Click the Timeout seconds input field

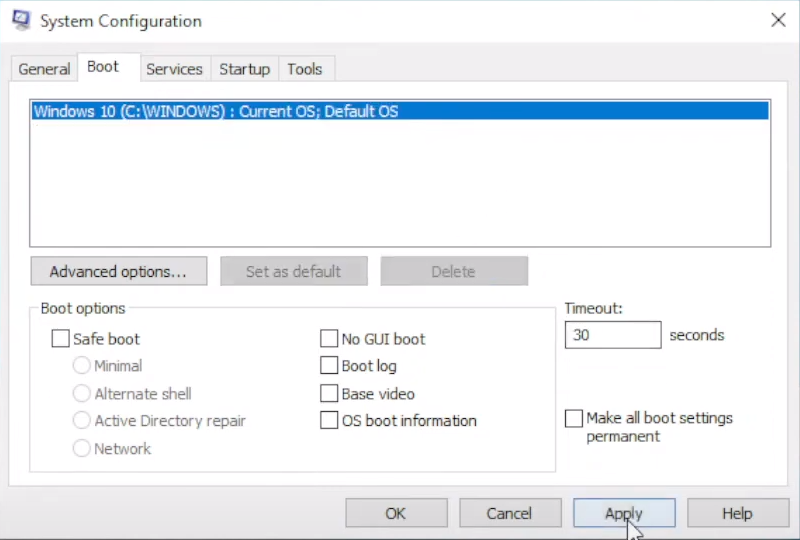coord(612,335)
